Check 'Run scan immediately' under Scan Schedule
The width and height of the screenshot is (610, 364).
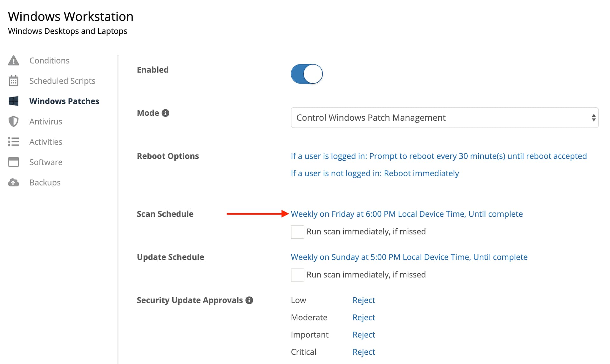[297, 232]
